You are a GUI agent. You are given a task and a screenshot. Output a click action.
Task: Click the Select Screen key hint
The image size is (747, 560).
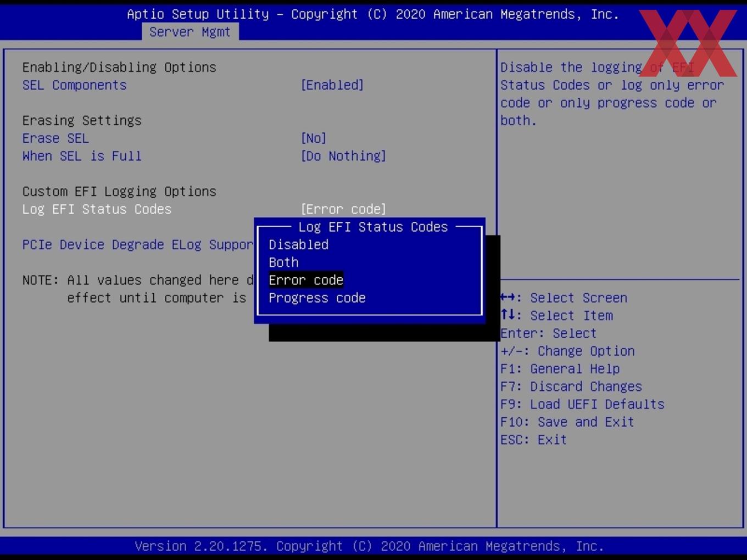tap(564, 298)
